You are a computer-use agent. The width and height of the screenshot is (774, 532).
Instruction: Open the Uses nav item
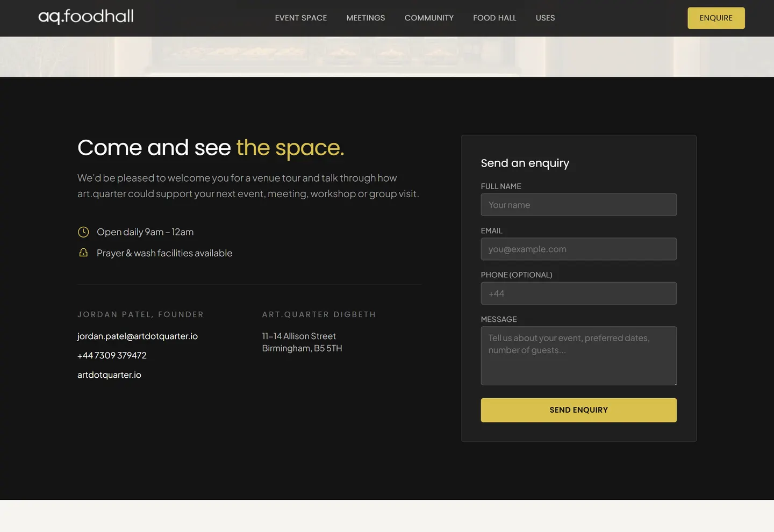[x=545, y=18]
